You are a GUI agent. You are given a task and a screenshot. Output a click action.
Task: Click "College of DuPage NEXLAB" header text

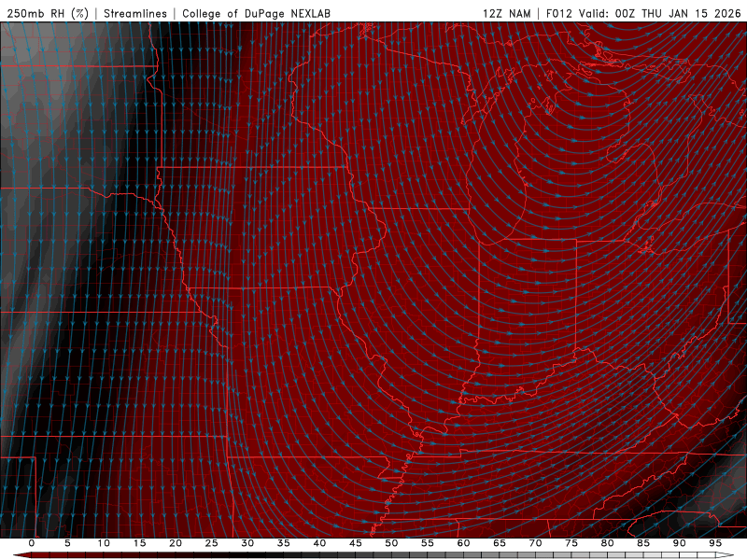(x=256, y=13)
